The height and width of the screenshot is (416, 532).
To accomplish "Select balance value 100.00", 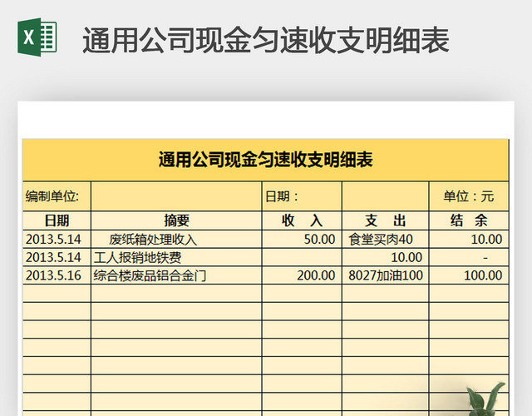I will [469, 275].
